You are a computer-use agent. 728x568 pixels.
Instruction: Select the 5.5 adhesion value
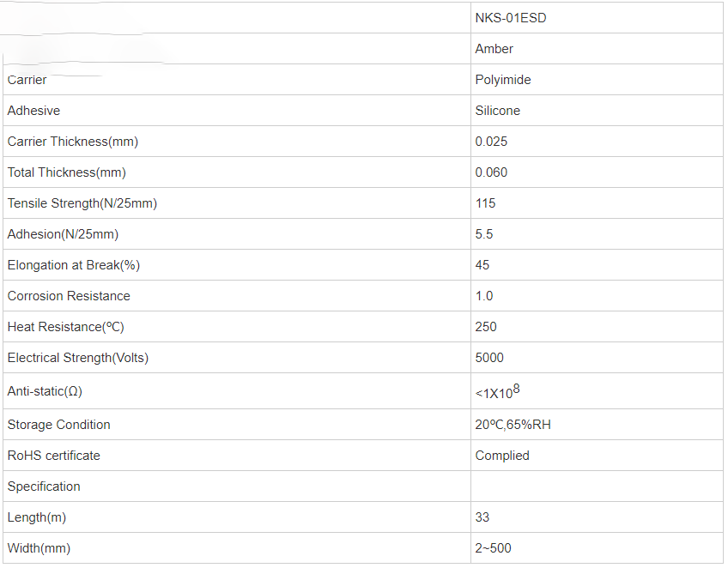pos(484,234)
